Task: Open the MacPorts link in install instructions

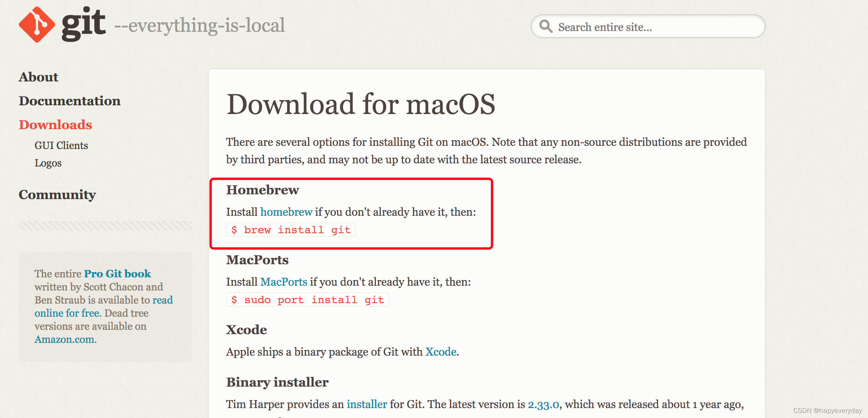Action: point(284,282)
